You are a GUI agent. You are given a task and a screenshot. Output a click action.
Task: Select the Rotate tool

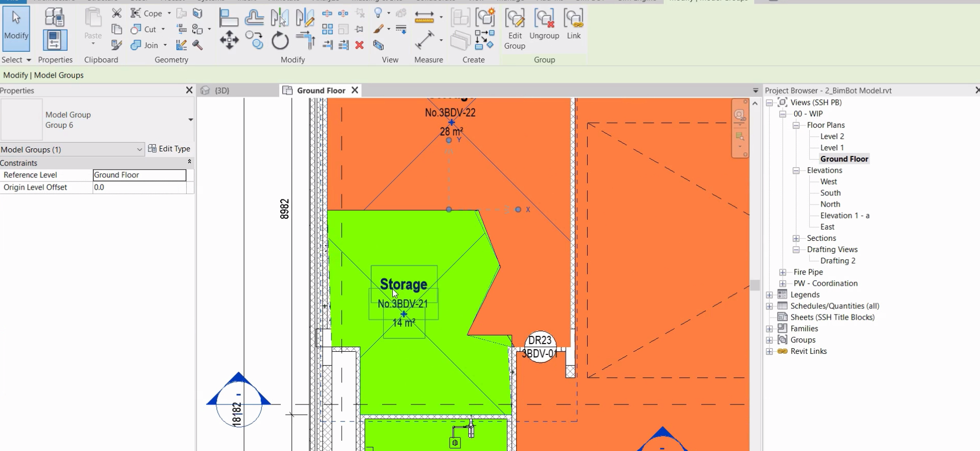(280, 40)
